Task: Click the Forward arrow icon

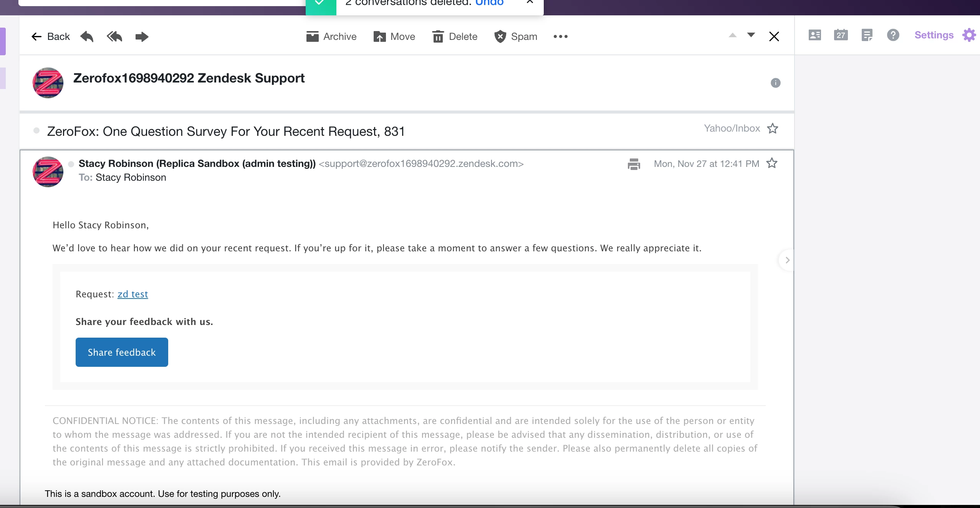Action: click(x=142, y=37)
